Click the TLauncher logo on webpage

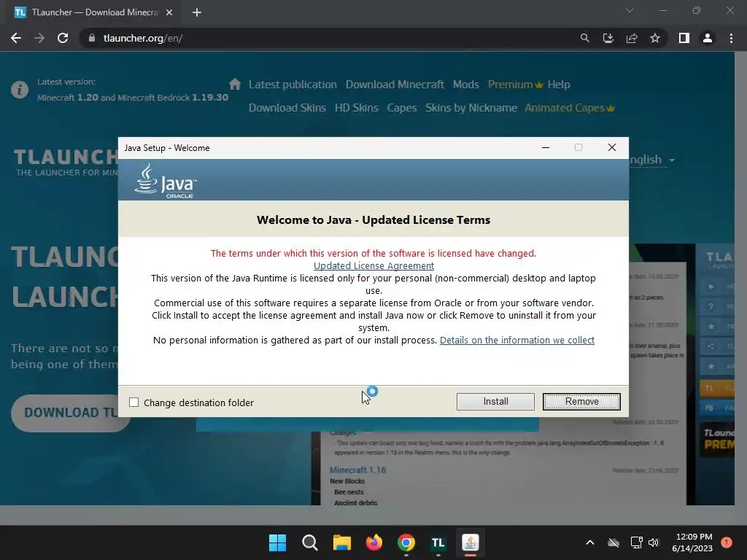tap(66, 163)
